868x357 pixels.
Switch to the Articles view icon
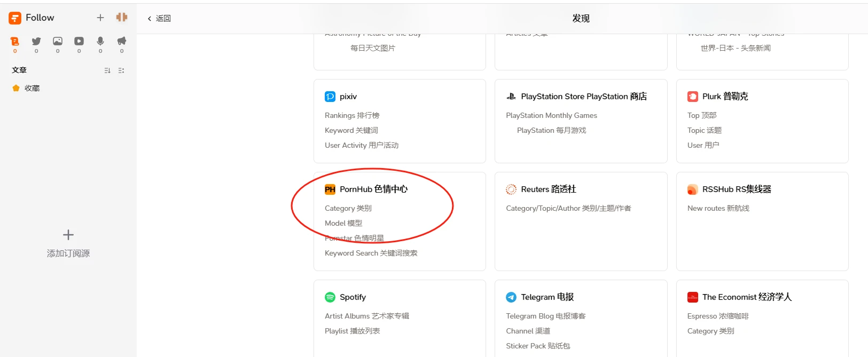[x=15, y=42]
